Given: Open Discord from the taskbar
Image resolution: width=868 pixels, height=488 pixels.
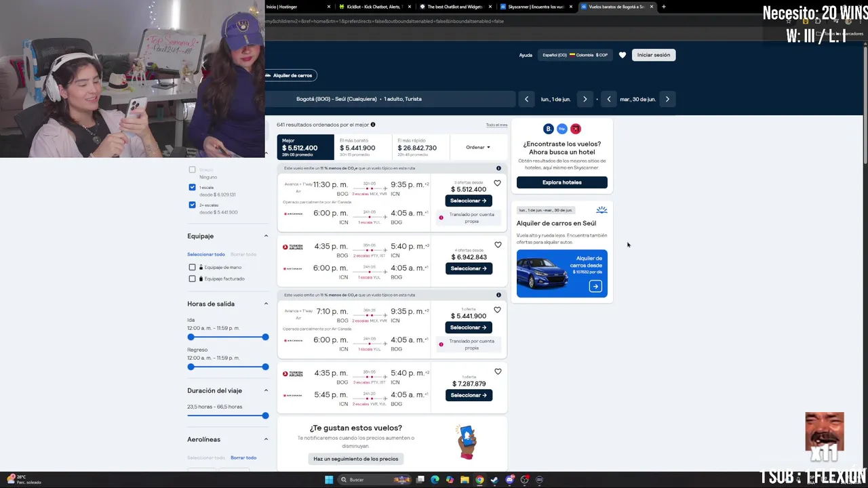Looking at the screenshot, I should [x=510, y=480].
